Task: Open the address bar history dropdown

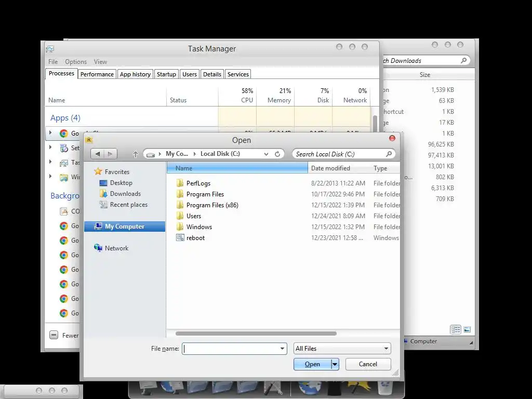Action: tap(266, 154)
